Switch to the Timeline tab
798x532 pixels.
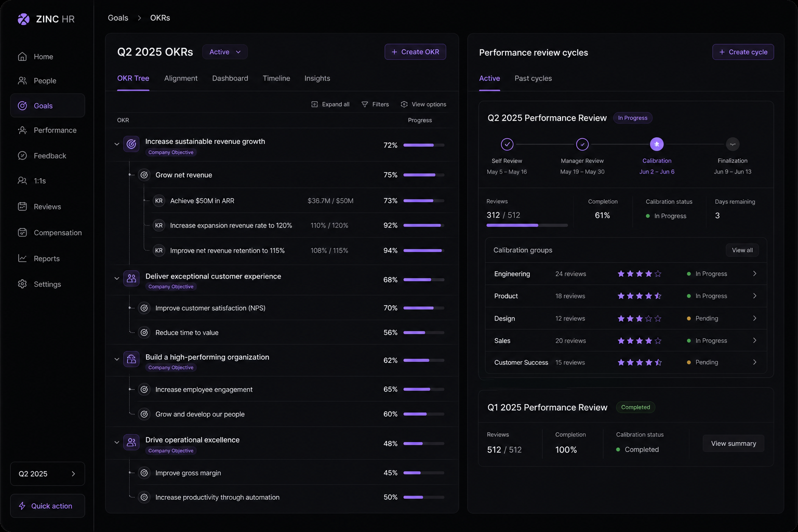tap(276, 78)
